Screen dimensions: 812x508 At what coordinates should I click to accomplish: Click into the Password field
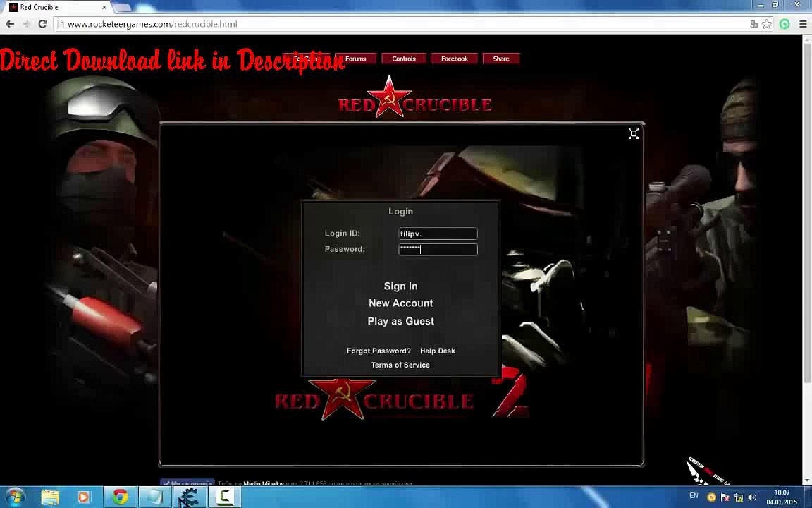(x=438, y=249)
